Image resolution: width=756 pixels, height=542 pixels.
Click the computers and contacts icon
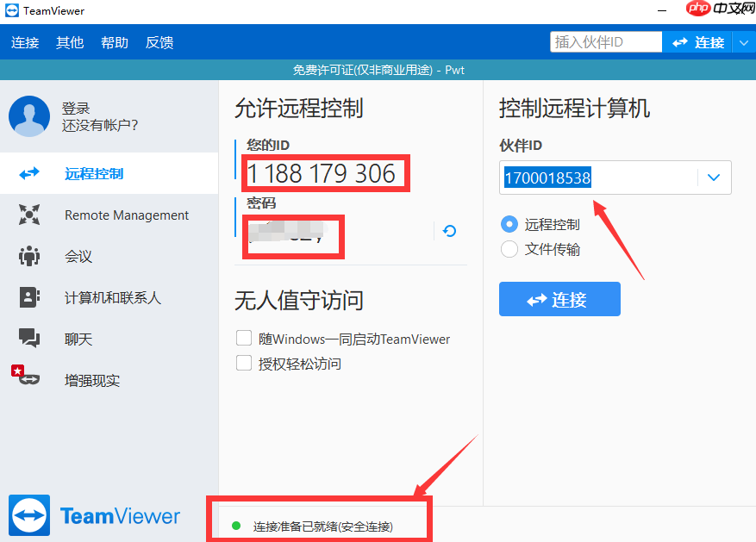click(29, 298)
